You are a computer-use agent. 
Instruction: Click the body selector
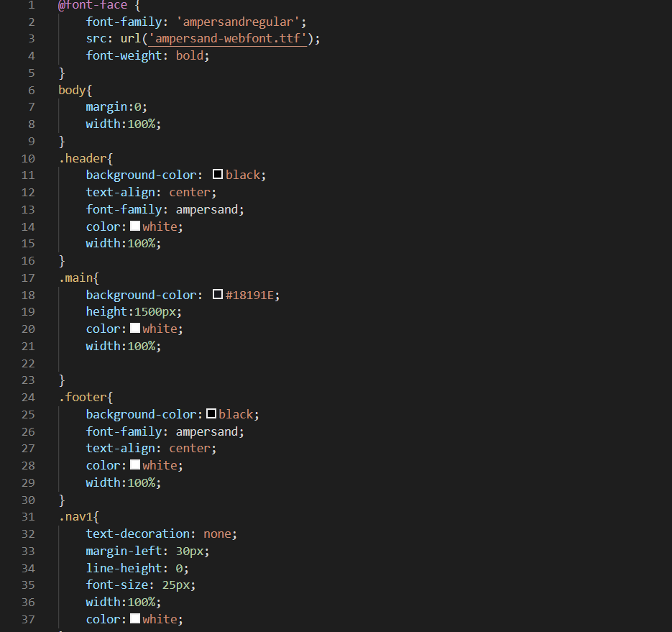pos(72,91)
